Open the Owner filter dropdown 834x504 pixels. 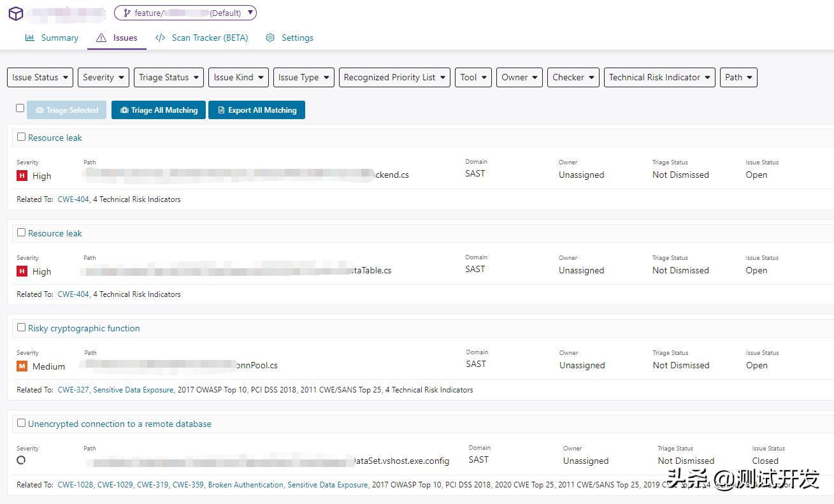point(519,77)
